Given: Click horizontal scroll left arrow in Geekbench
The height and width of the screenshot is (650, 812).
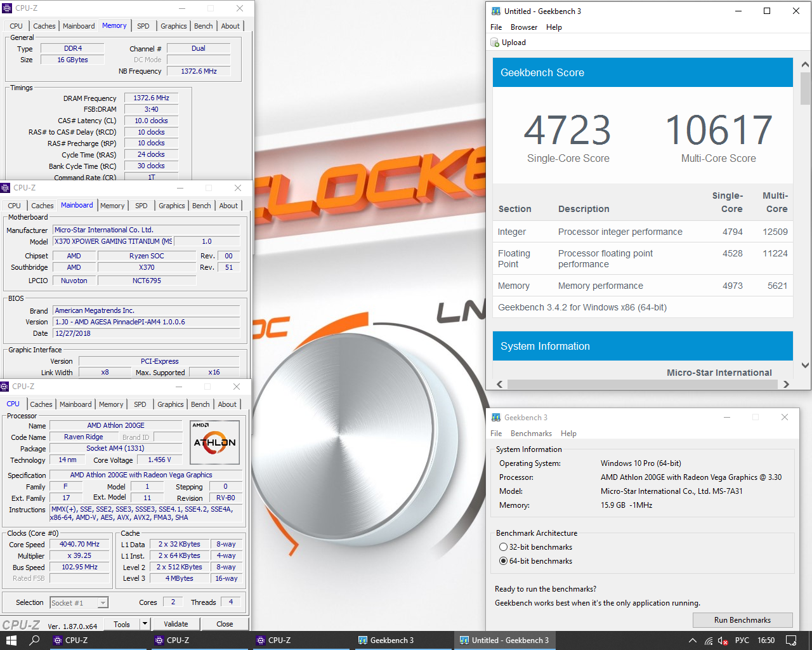Looking at the screenshot, I should coord(500,384).
